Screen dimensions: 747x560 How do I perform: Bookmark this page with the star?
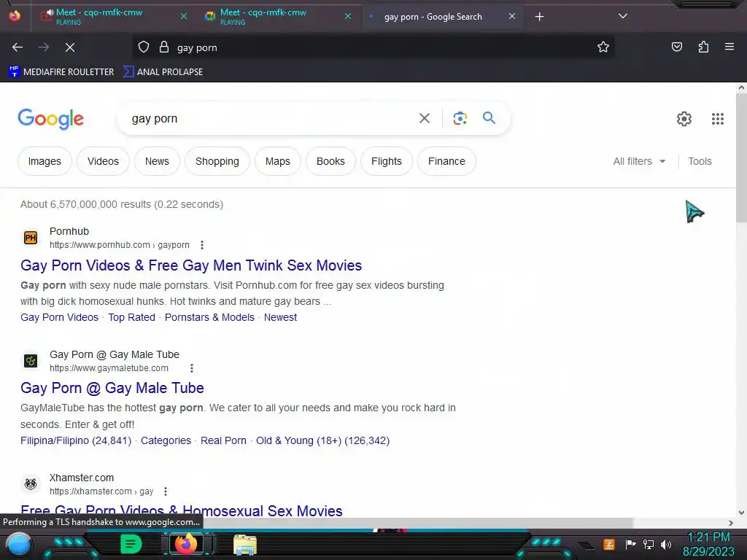point(603,47)
